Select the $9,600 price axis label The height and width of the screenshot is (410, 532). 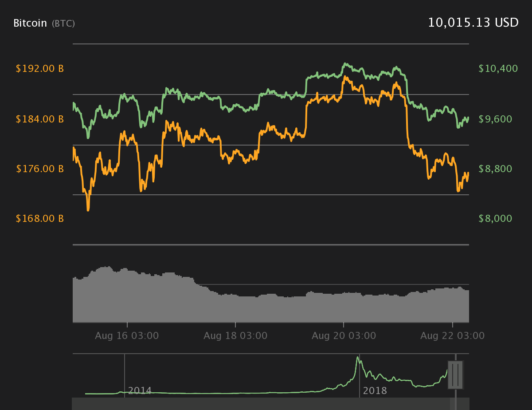(498, 119)
